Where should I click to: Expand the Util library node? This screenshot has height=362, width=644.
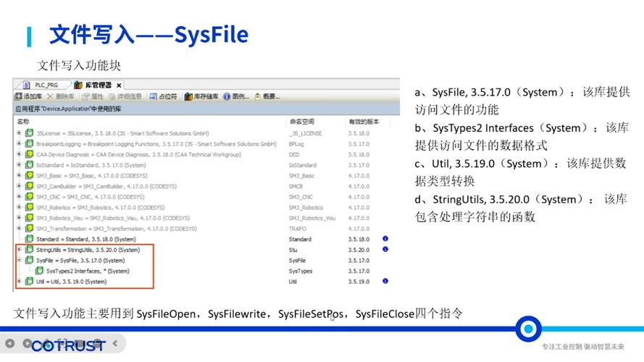[x=19, y=281]
